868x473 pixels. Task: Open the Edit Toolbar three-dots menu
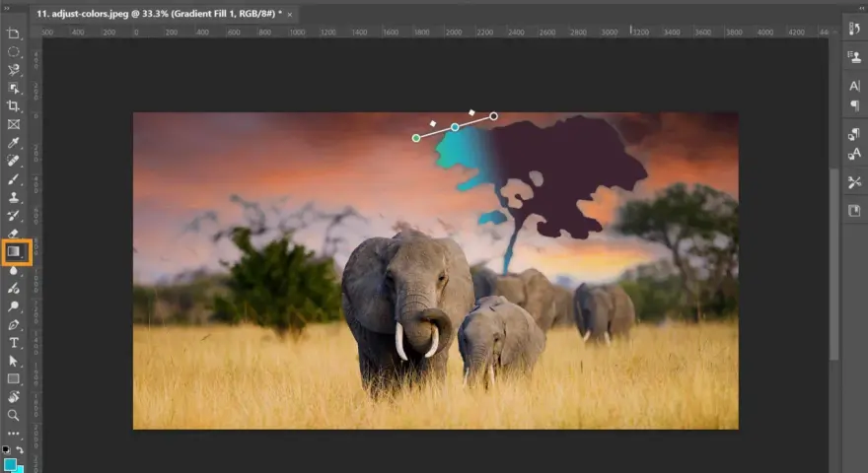(x=13, y=434)
